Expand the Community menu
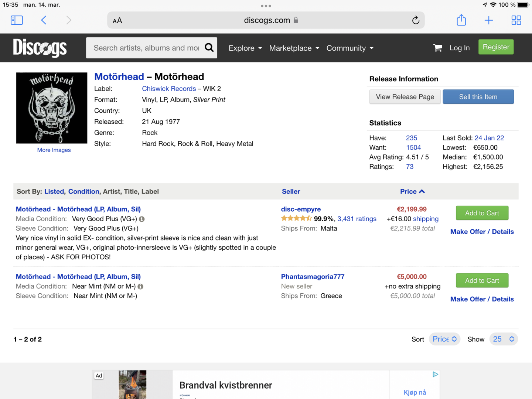 [350, 48]
